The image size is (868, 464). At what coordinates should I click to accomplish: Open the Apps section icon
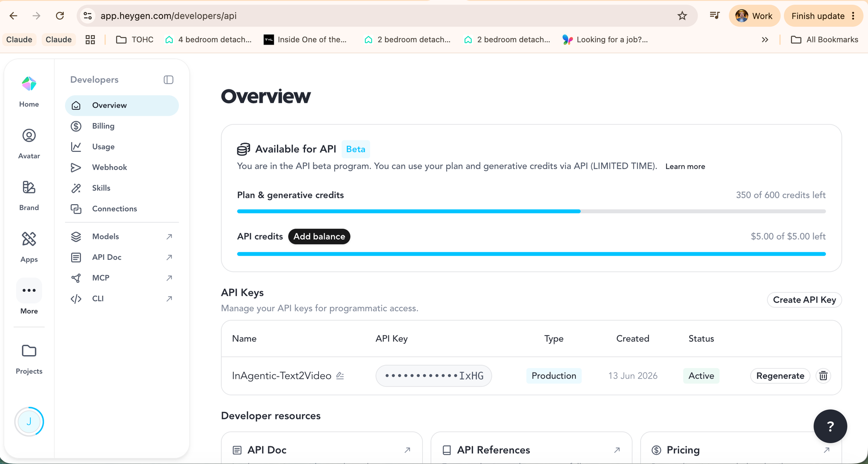pyautogui.click(x=29, y=239)
